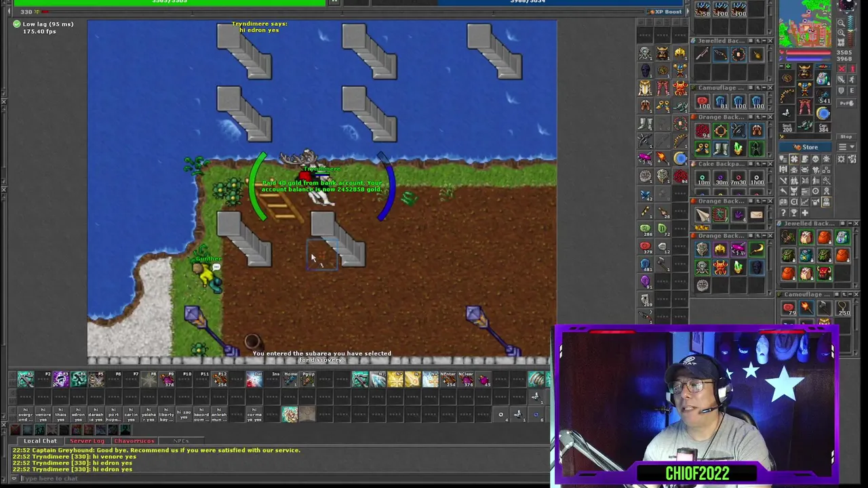The image size is (868, 488).
Task: Select the letter item in Orange Backpack
Action: point(757,214)
